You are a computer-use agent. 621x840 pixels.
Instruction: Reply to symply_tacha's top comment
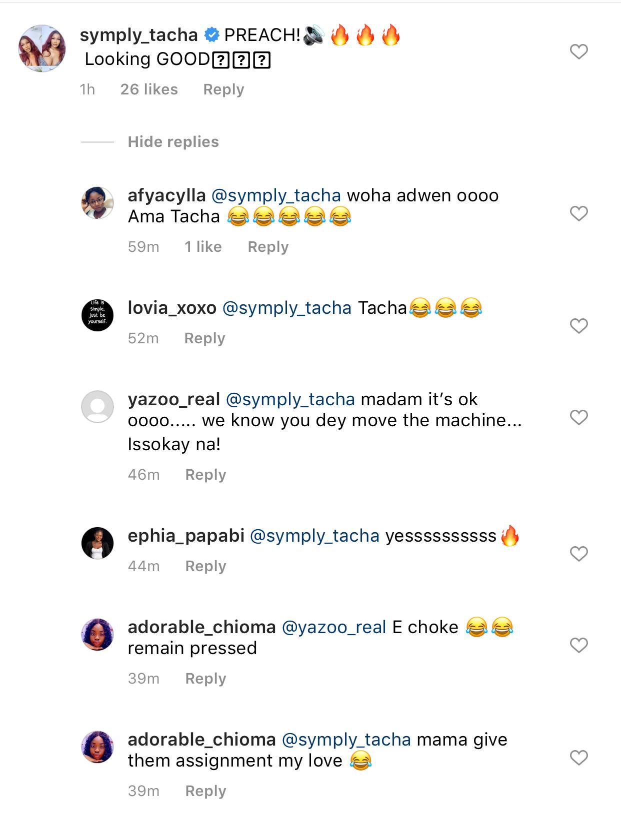[223, 89]
